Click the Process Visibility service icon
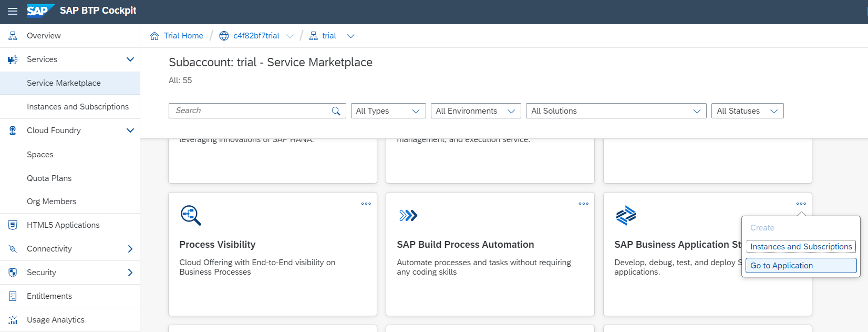868x332 pixels. tap(191, 215)
